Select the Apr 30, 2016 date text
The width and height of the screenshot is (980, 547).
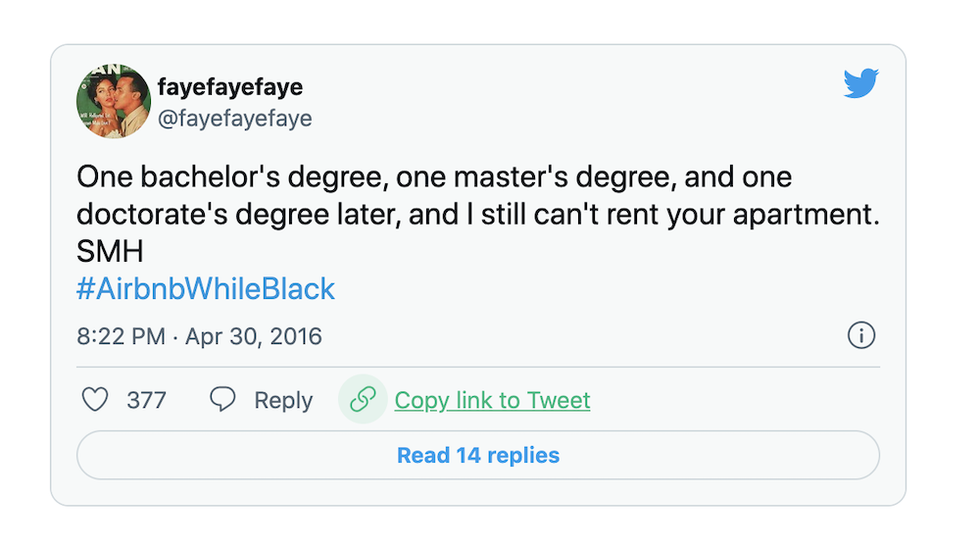point(253,336)
